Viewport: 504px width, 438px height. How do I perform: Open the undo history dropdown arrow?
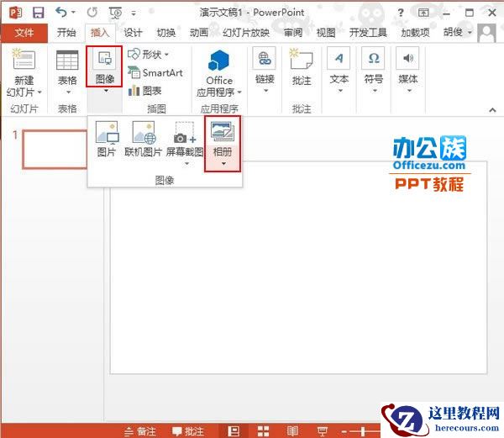pyautogui.click(x=73, y=13)
